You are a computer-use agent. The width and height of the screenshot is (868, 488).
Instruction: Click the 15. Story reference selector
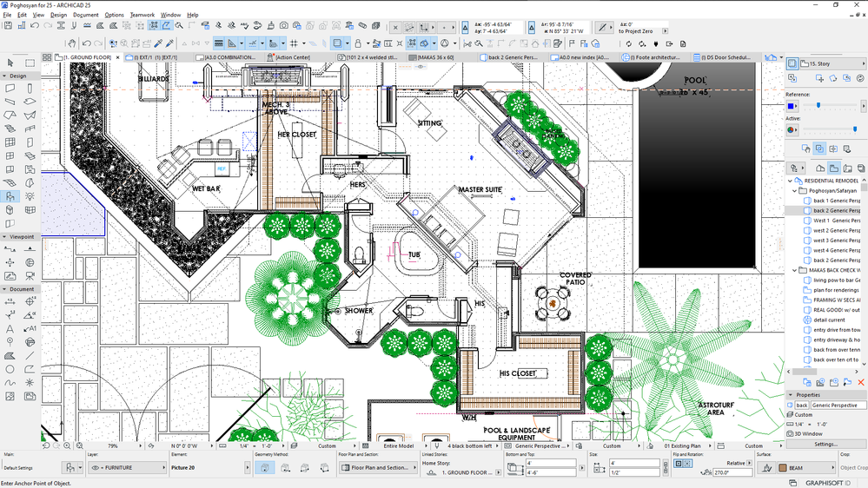[832, 63]
